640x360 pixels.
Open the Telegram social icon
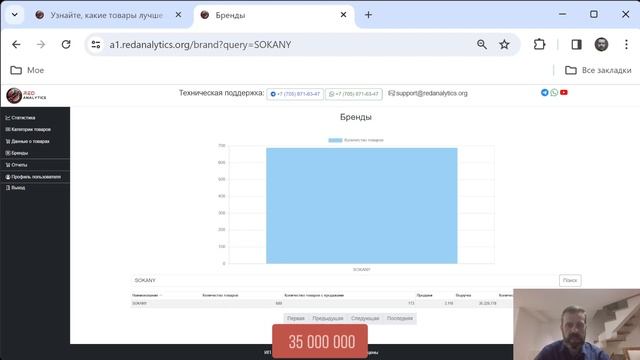point(544,93)
